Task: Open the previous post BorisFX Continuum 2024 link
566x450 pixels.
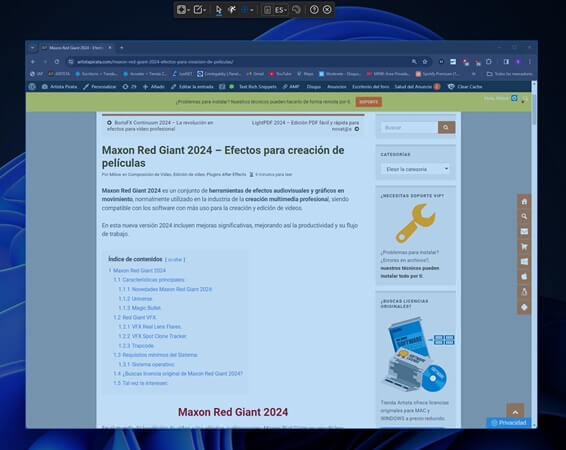Action: pyautogui.click(x=160, y=126)
